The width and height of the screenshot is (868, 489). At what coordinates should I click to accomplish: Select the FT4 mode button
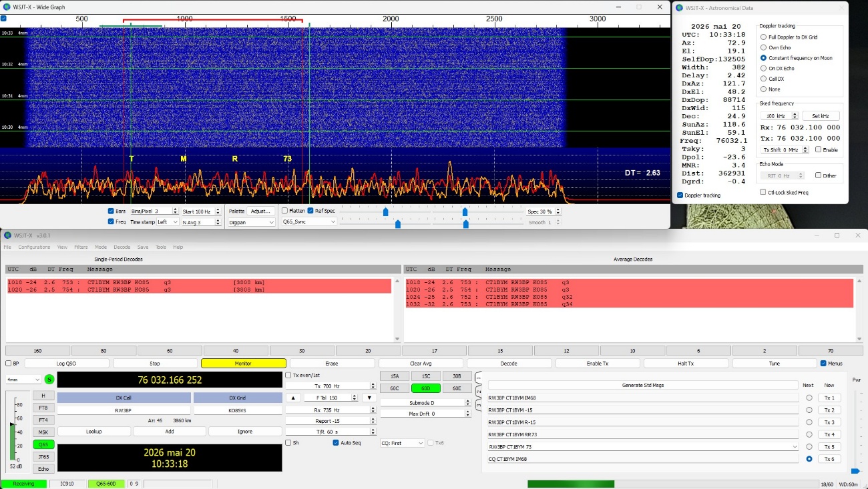point(43,420)
